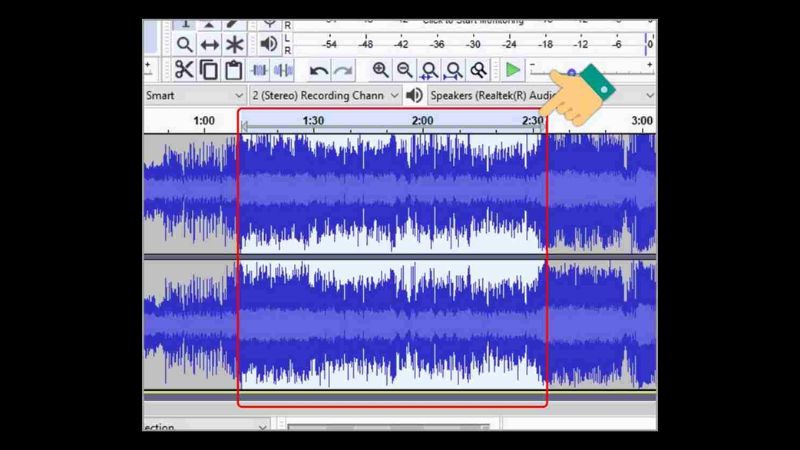Zoom out of the waveform
This screenshot has height=450, width=800.
click(x=405, y=70)
